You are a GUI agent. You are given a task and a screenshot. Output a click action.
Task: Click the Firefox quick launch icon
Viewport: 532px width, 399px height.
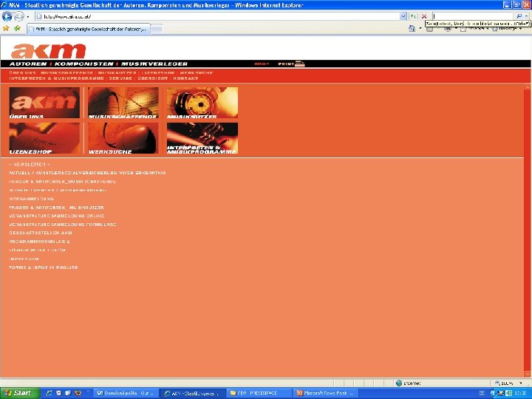[78, 393]
